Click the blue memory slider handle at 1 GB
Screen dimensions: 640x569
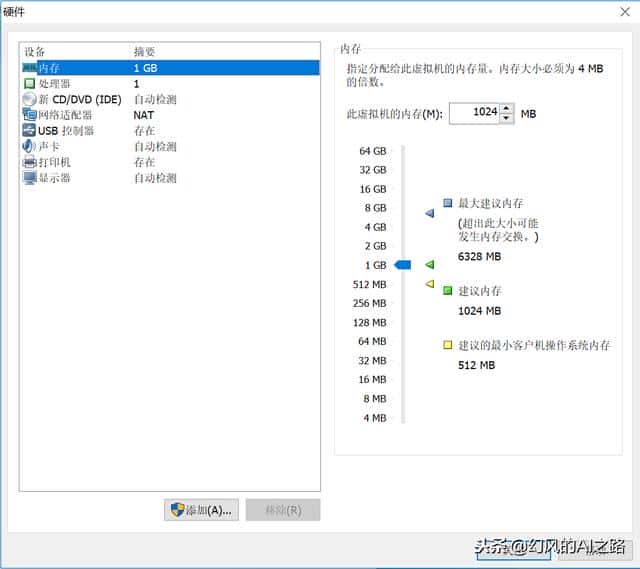[x=403, y=265]
